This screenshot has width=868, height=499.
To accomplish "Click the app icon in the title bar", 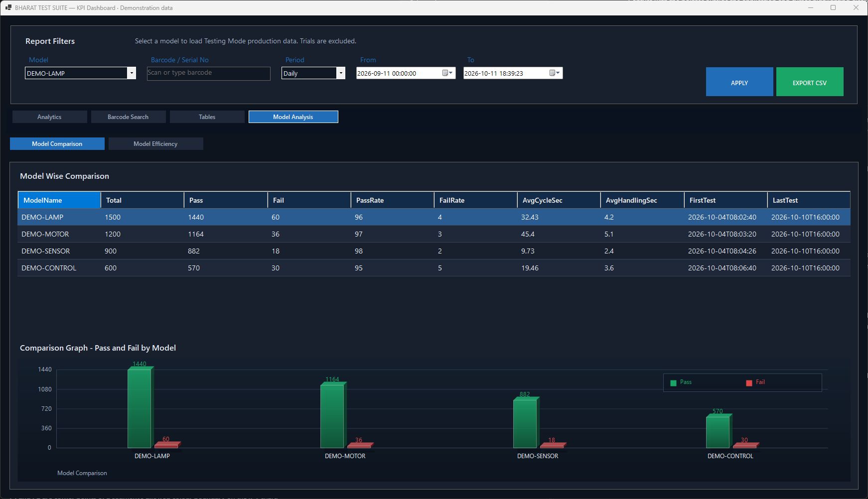I will pos(8,7).
